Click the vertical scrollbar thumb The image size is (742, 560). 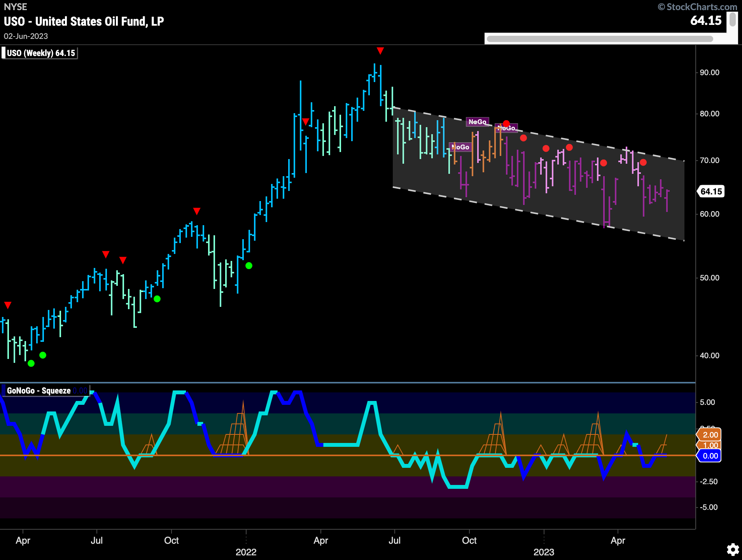(x=732, y=19)
